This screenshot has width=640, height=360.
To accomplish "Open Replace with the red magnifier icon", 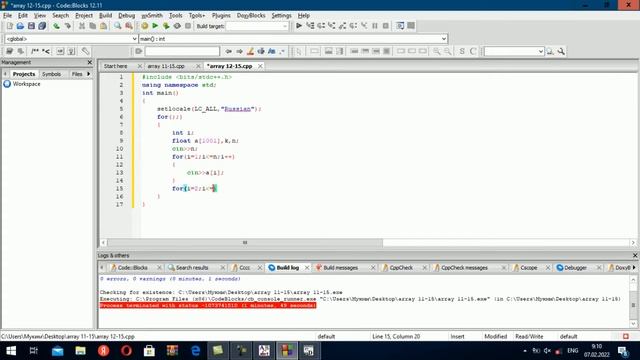I will [x=129, y=26].
